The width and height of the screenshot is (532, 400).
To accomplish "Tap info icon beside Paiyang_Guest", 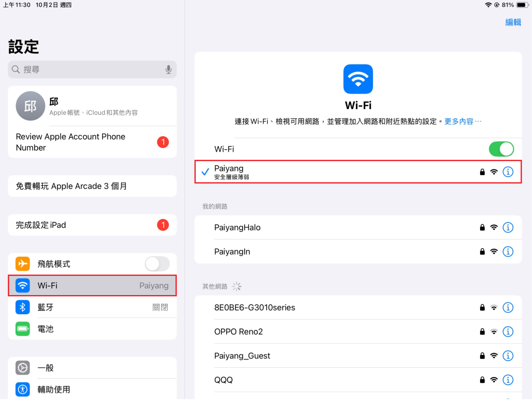I will (x=508, y=356).
